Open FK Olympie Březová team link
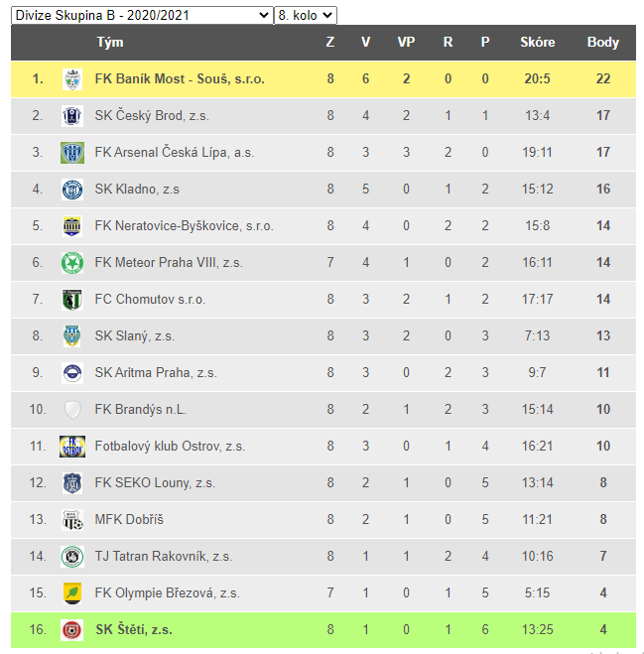The image size is (644, 654). [x=167, y=593]
